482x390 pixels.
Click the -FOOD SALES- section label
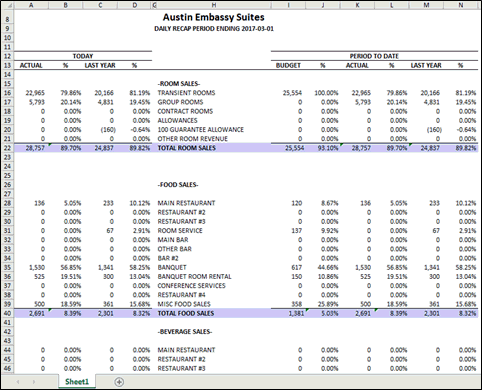point(178,185)
